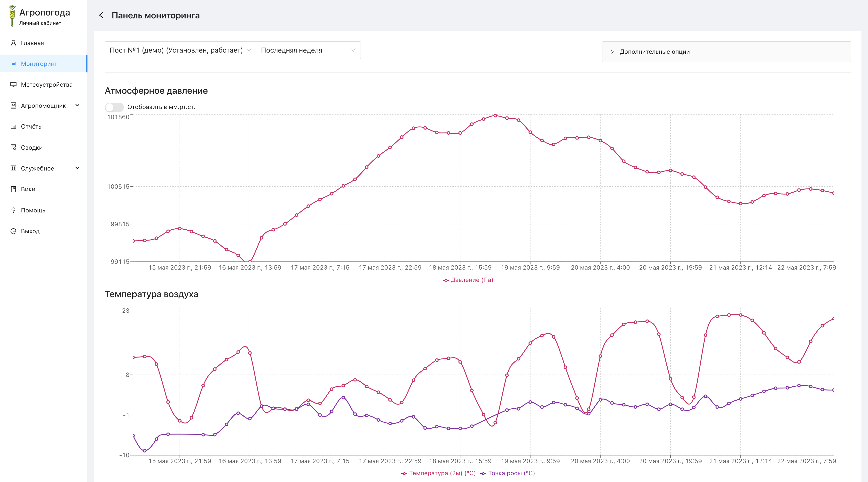Click the bar chart icon beside Отчёты
Image resolution: width=868 pixels, height=482 pixels.
(14, 127)
